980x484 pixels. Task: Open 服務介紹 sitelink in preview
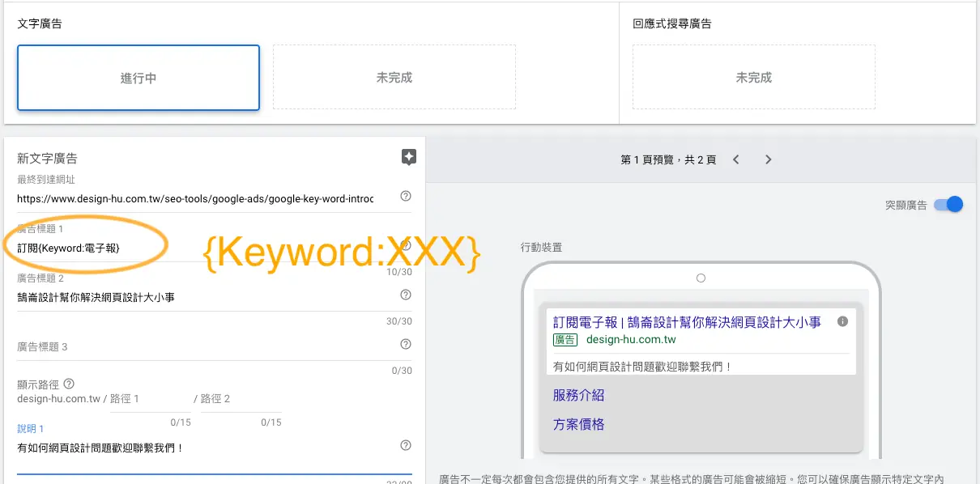[x=578, y=396]
